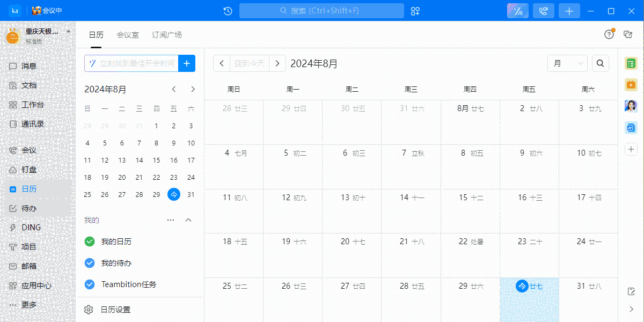Open the search magnifier near the month selector
Screen dimensions: 644x322
point(600,63)
